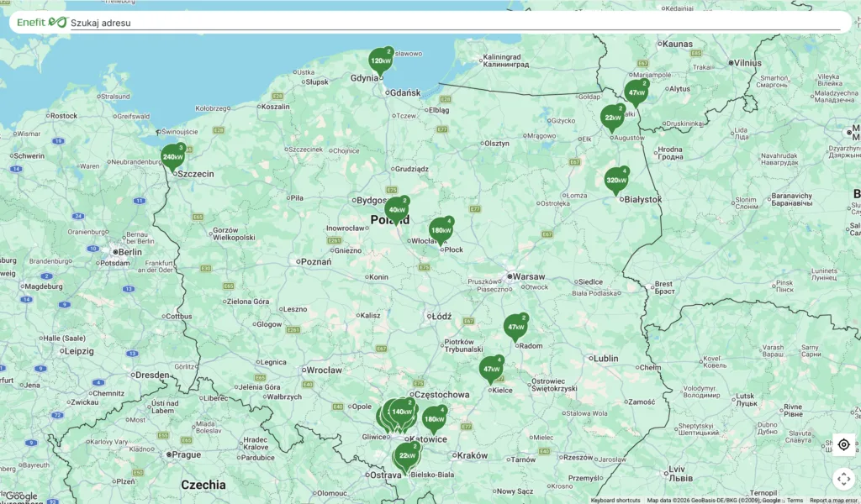Click the Magdeburg city label
The height and width of the screenshot is (504, 861).
(x=44, y=286)
